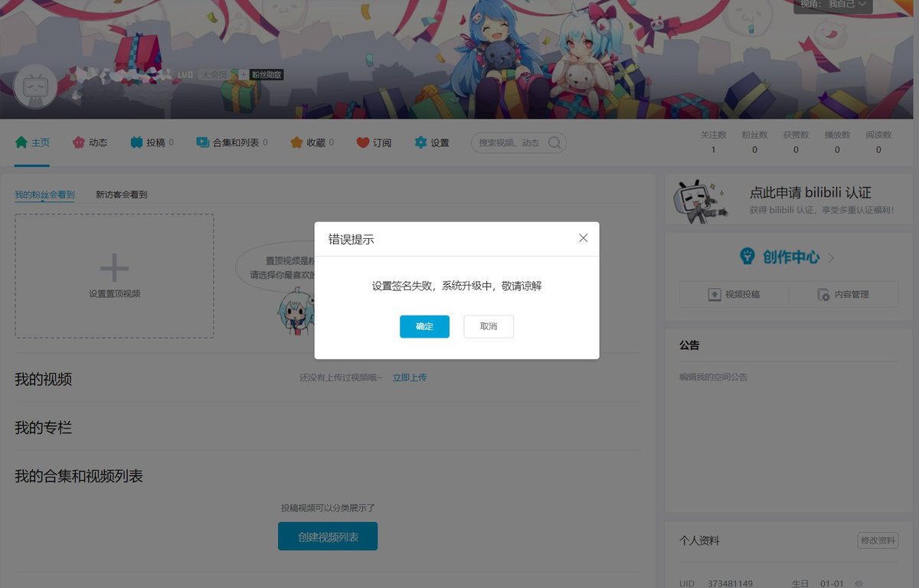The height and width of the screenshot is (588, 919).
Task: Click the green home icon beside 主页
Action: click(x=21, y=142)
